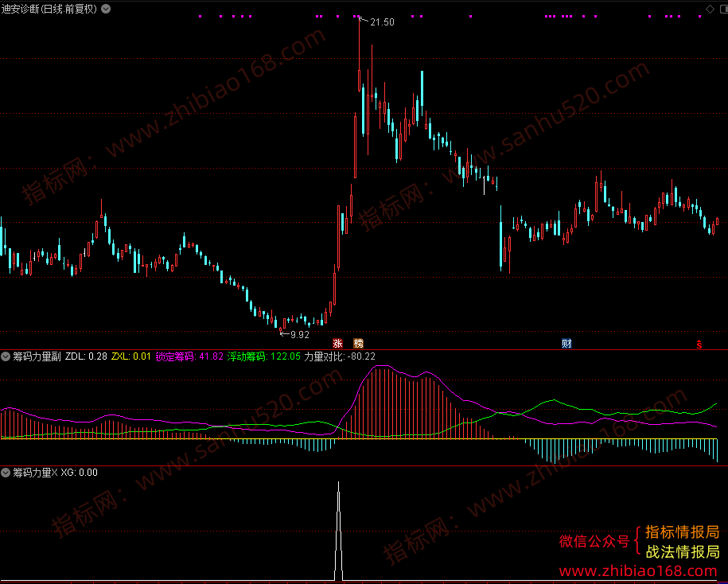Screen dimensions: 728x584
Task: Click the white XG signal spike
Action: [x=338, y=531]
